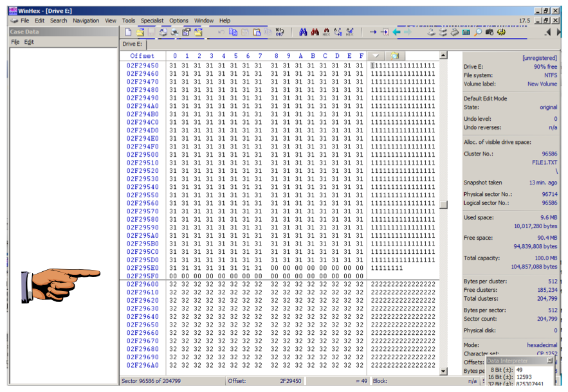The image size is (568, 392).
Task: Click hex byte at offset 02F29600
Action: coord(173,284)
